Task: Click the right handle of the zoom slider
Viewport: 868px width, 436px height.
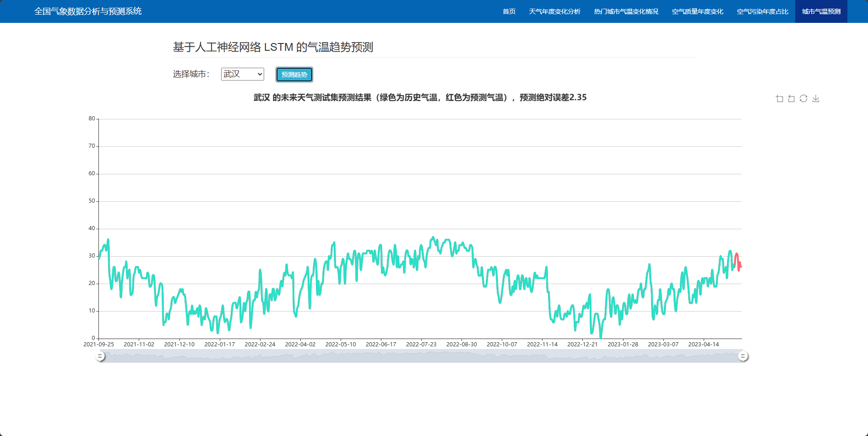Action: (743, 356)
